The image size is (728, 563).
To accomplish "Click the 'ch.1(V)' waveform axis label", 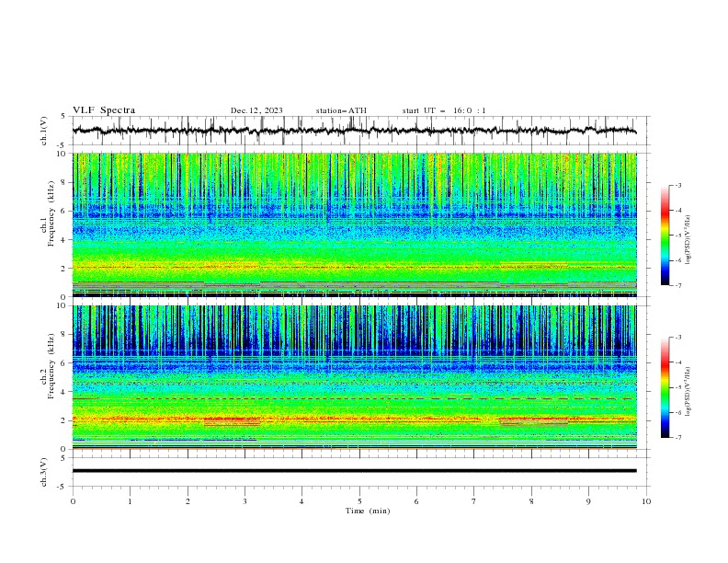I will pos(44,131).
